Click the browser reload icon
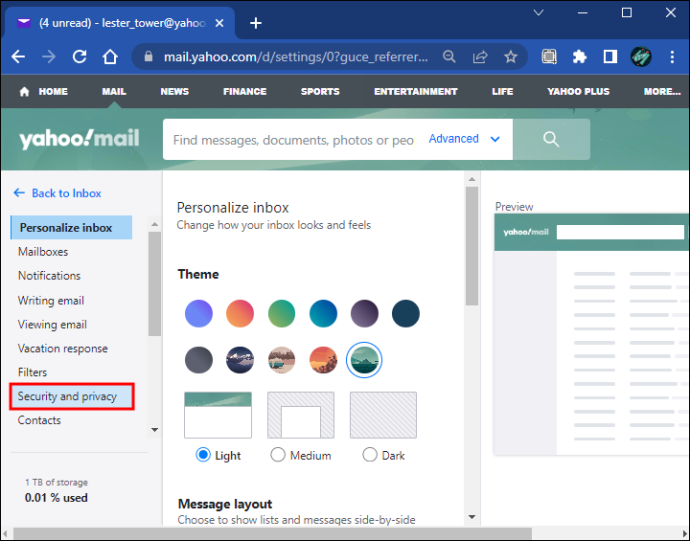Image resolution: width=690 pixels, height=541 pixels. [79, 57]
